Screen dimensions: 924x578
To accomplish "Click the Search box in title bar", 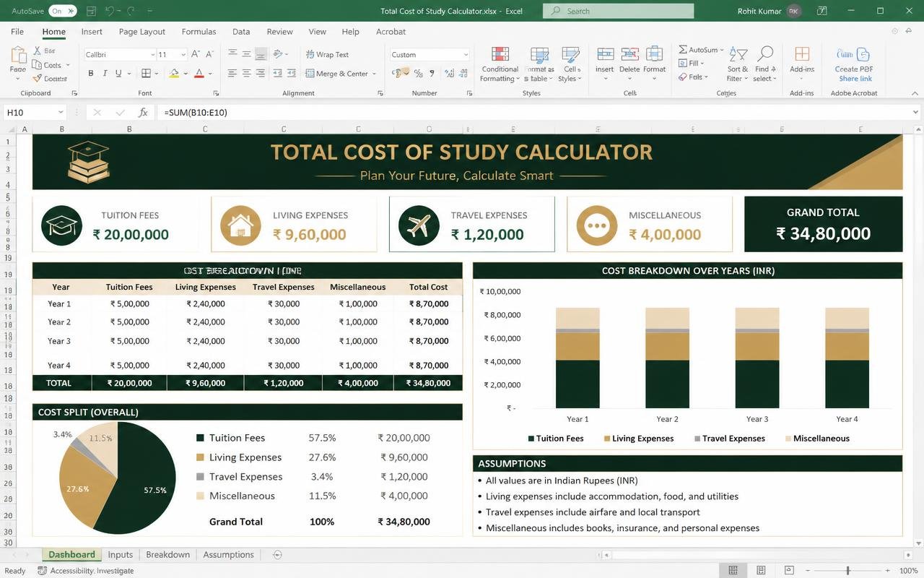I will 618,11.
